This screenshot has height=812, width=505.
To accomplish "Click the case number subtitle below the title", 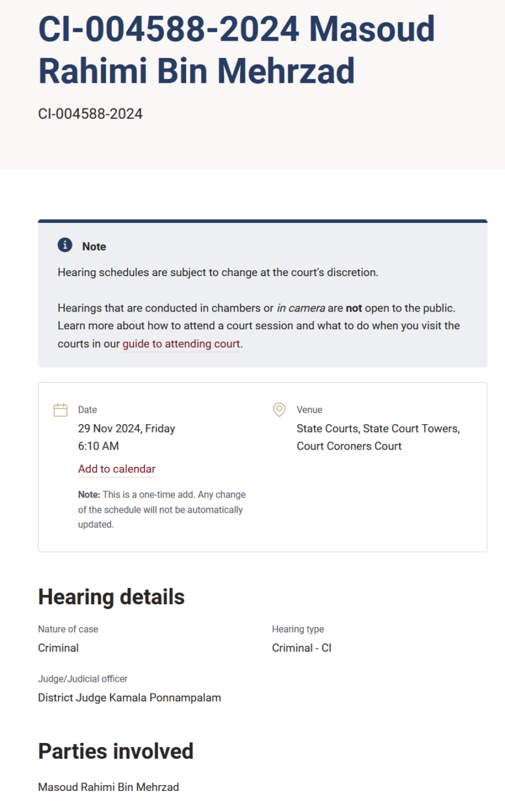I will click(91, 114).
